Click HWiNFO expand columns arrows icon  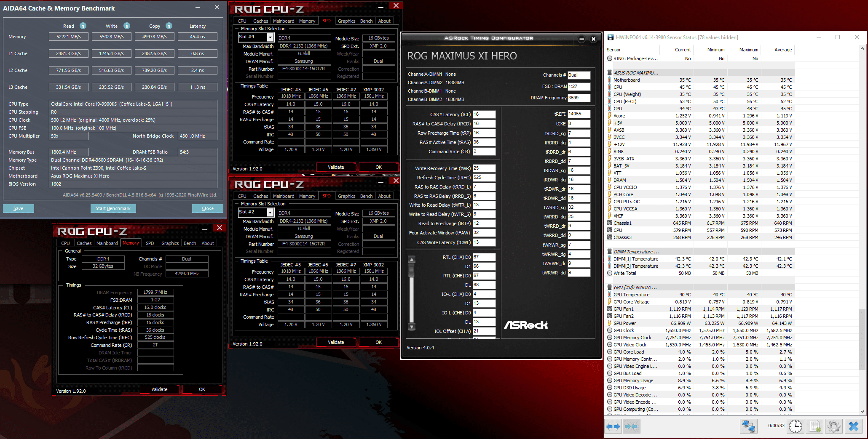click(x=613, y=426)
